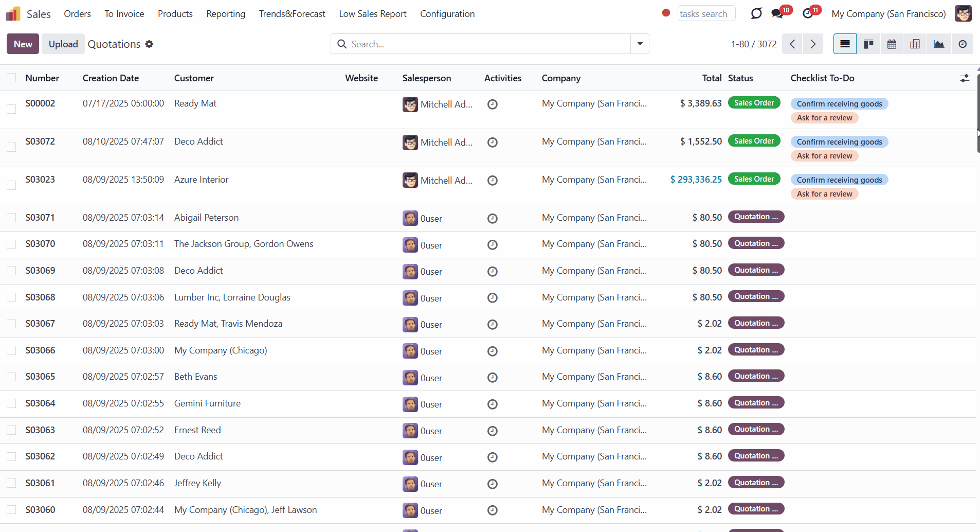Click activity clock for S03066

(x=492, y=351)
